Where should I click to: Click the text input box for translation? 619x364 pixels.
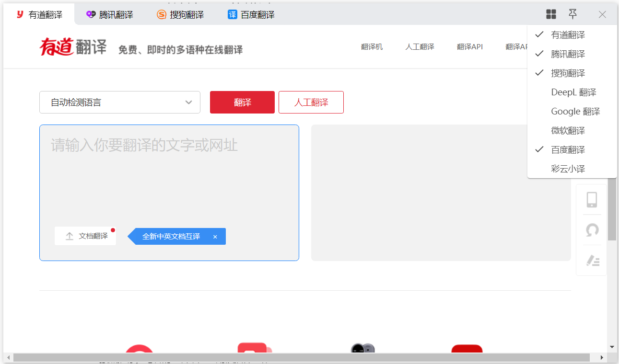[x=169, y=193]
